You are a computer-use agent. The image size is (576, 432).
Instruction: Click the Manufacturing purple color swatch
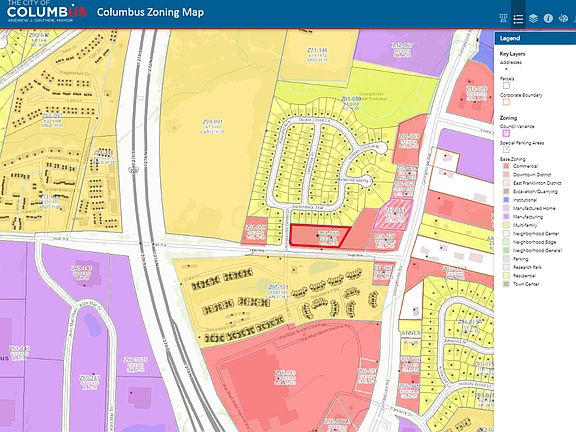(506, 217)
